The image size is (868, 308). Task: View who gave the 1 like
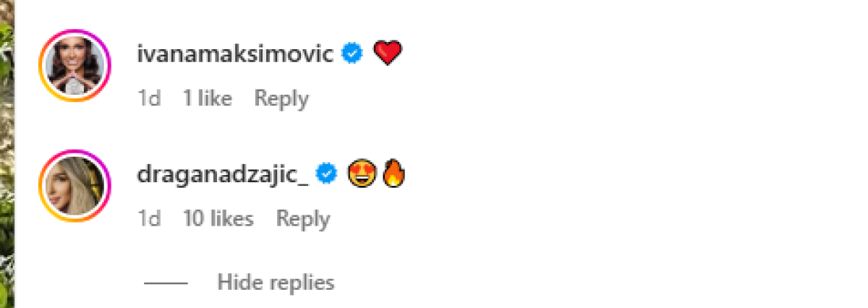(x=208, y=98)
